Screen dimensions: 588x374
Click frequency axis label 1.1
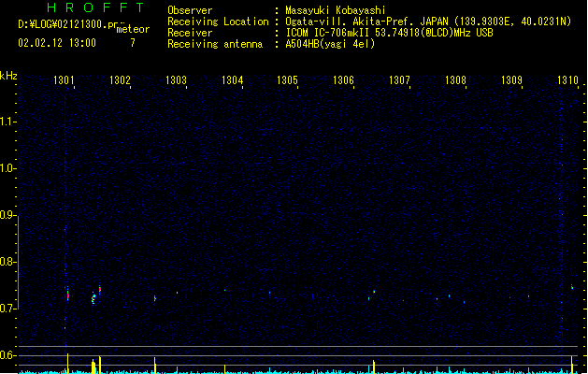click(x=7, y=122)
